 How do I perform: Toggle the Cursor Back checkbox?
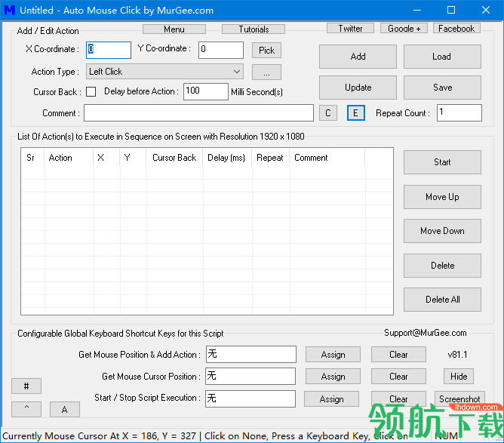91,91
